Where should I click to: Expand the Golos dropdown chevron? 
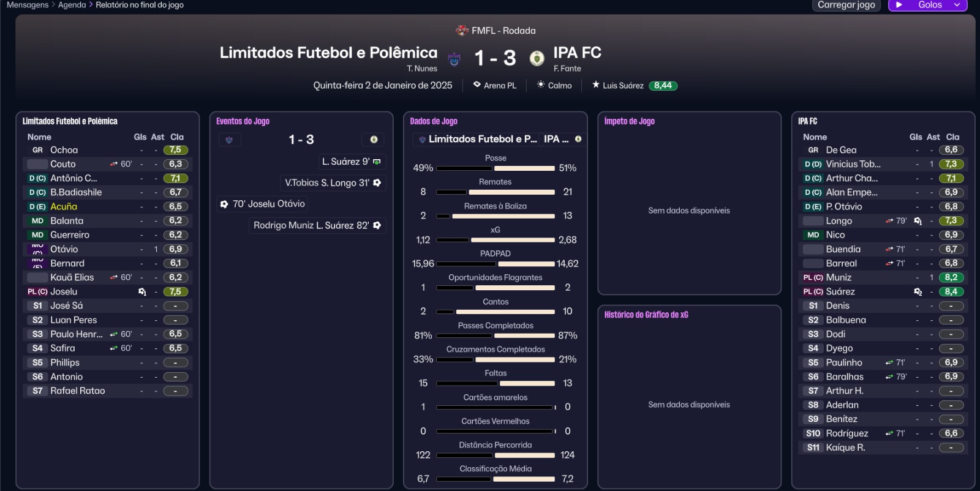[957, 5]
